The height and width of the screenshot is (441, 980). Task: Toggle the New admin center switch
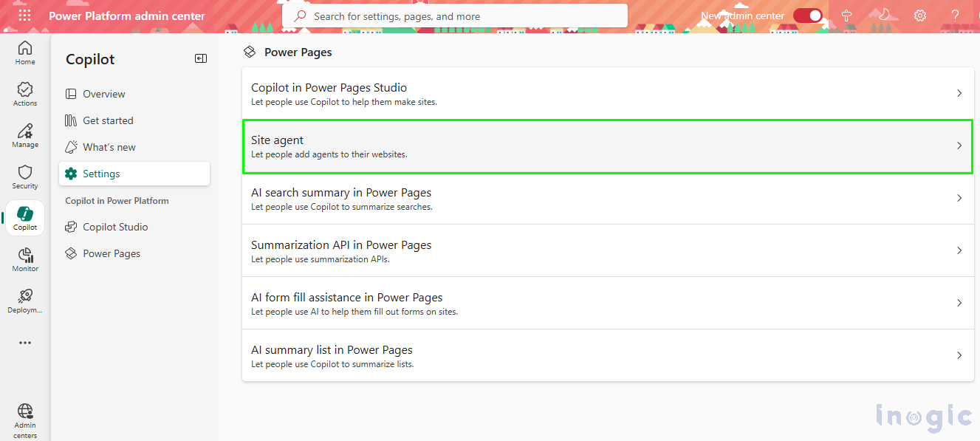coord(808,16)
